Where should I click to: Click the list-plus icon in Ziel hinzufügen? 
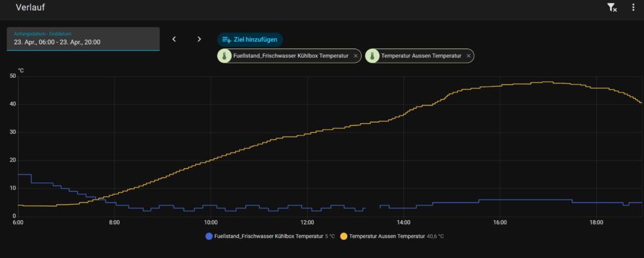click(227, 40)
